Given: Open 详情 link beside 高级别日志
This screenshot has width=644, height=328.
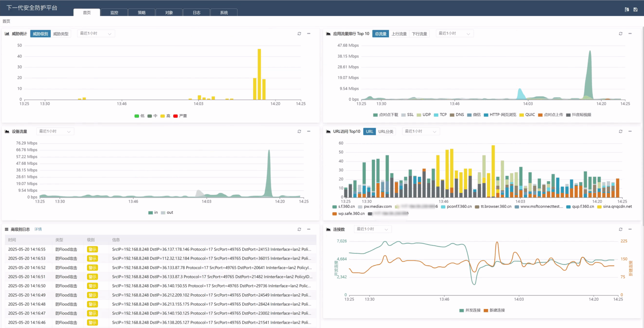Looking at the screenshot, I should pyautogui.click(x=38, y=229).
